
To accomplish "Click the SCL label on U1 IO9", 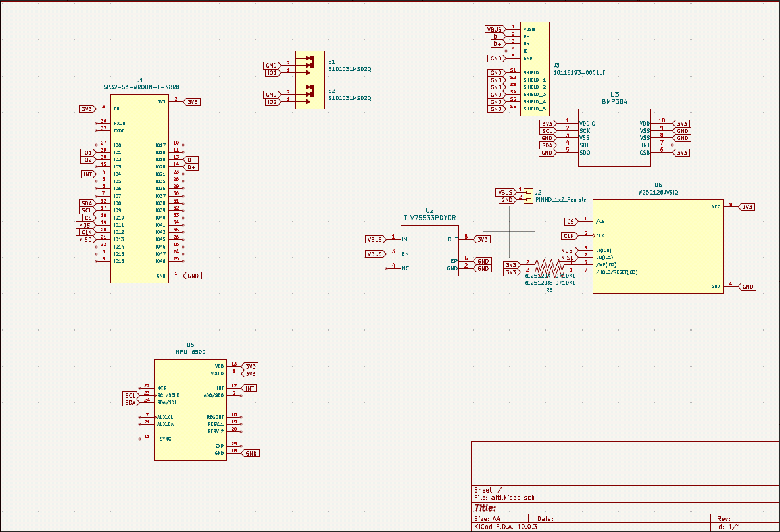I will tap(87, 210).
